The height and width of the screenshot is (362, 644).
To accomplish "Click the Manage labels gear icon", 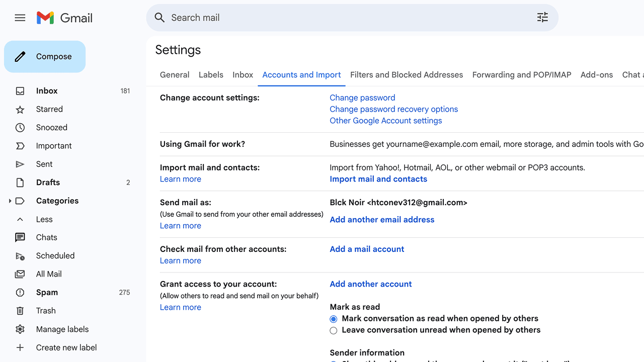I will coord(20,329).
